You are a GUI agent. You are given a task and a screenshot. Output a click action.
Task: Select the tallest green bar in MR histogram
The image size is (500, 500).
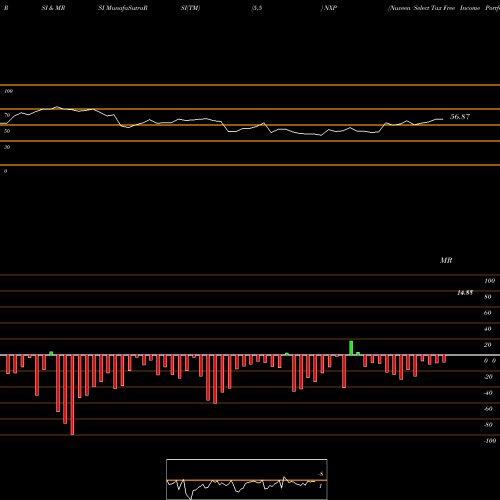click(351, 348)
